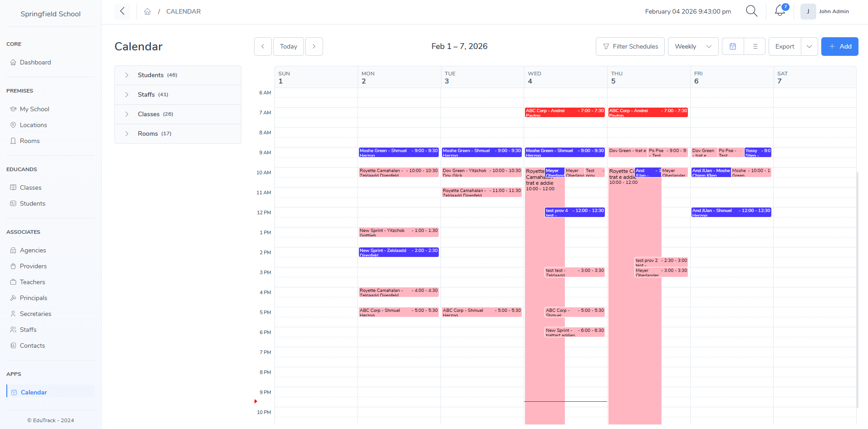The image size is (868, 429).
Task: Open the Weekly view dropdown
Action: 693,46
